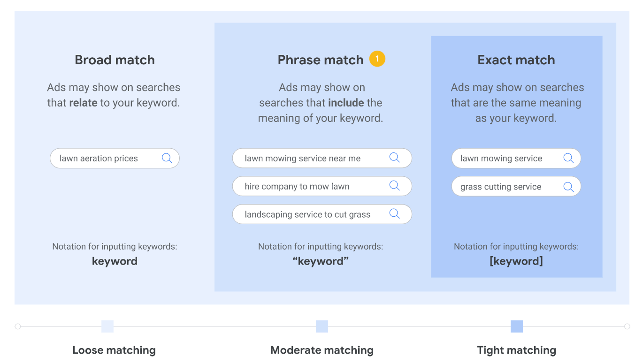
Task: Click the yellow badge numbered 1
Action: pyautogui.click(x=377, y=59)
